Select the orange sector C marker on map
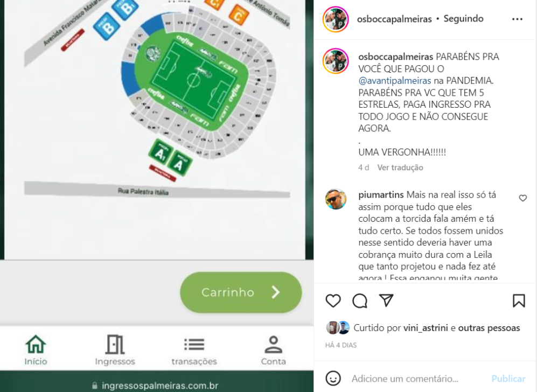This screenshot has width=537, height=392. click(239, 15)
